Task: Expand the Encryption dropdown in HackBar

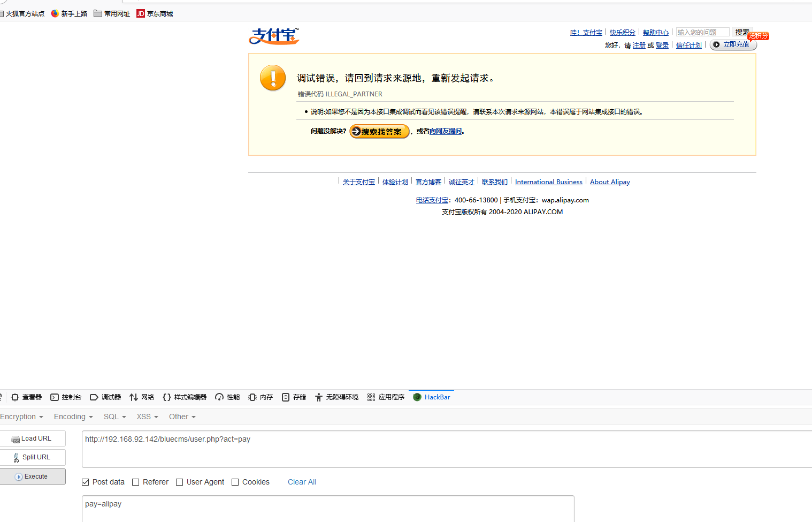Action: click(x=21, y=417)
